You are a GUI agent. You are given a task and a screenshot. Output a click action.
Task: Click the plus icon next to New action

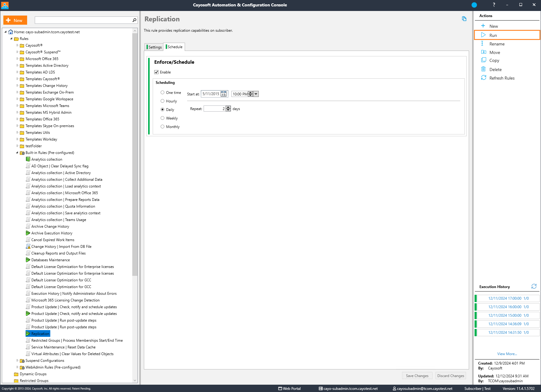coord(483,26)
